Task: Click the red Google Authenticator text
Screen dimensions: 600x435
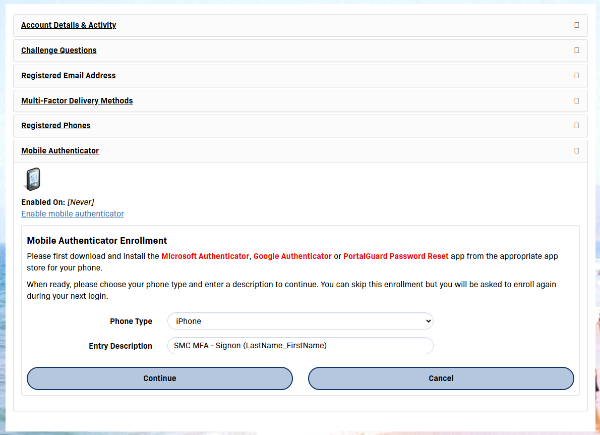Action: 292,257
